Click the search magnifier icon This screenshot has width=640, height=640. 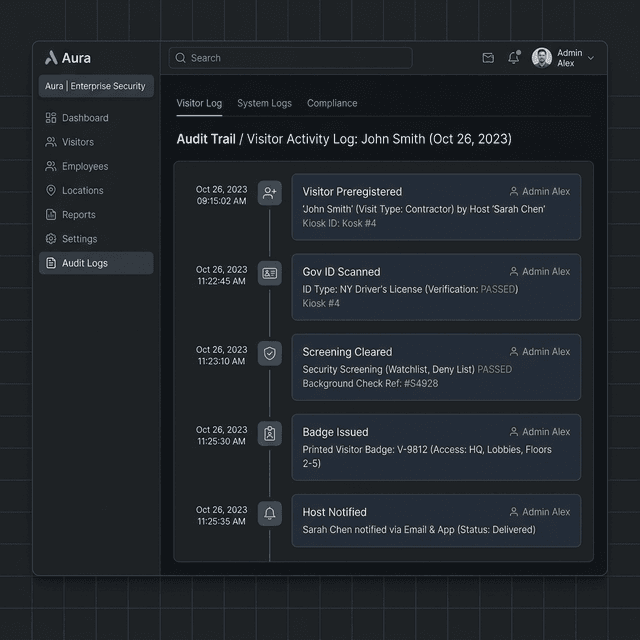click(180, 58)
